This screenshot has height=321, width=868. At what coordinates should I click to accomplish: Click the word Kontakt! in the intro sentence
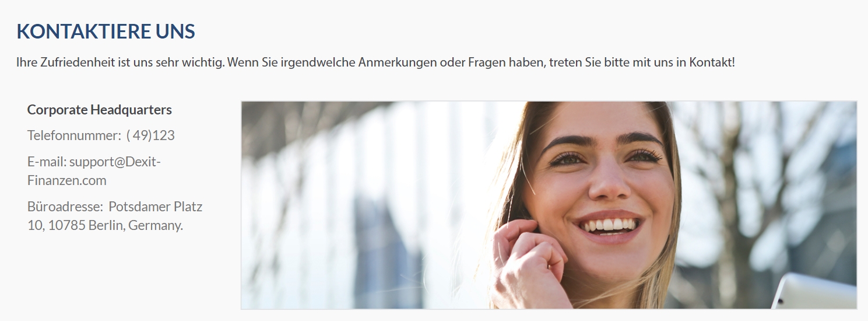[x=712, y=62]
